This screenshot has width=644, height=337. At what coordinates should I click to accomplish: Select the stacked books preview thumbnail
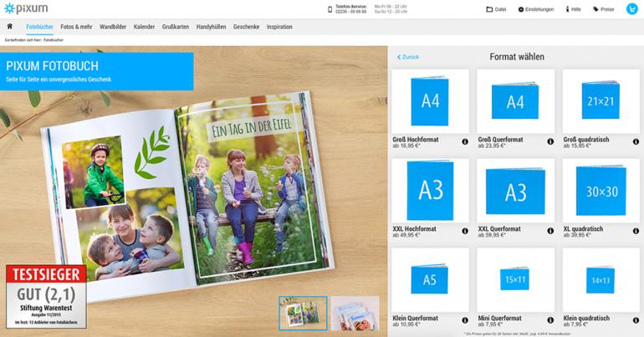355,314
